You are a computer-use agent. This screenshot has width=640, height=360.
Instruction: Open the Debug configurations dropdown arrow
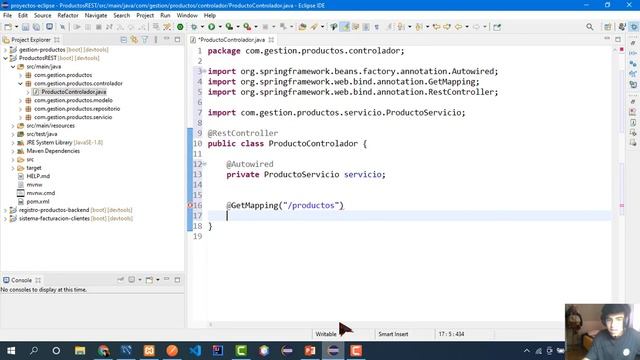coord(202,27)
